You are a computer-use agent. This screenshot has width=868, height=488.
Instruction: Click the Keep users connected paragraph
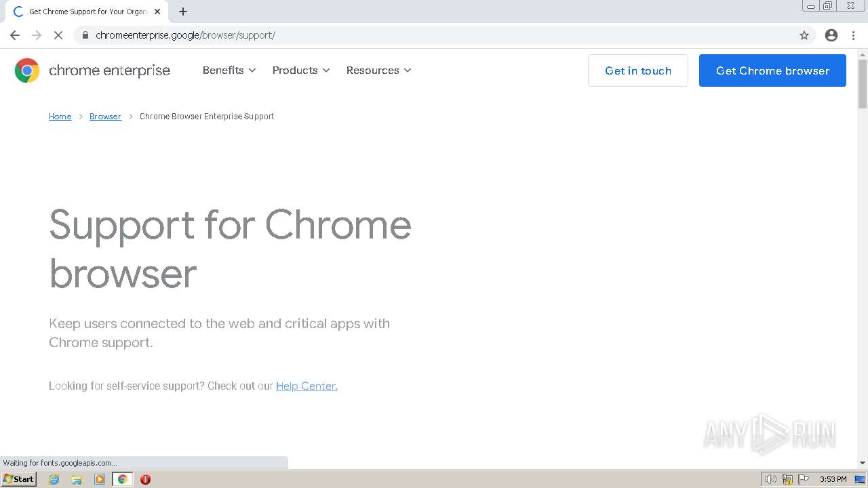[220, 333]
